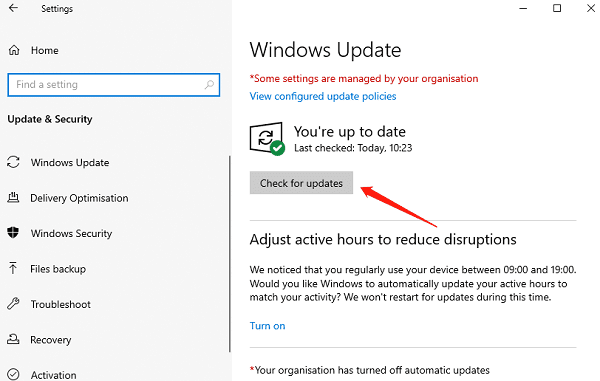Click Turn on for active hours

tap(267, 326)
